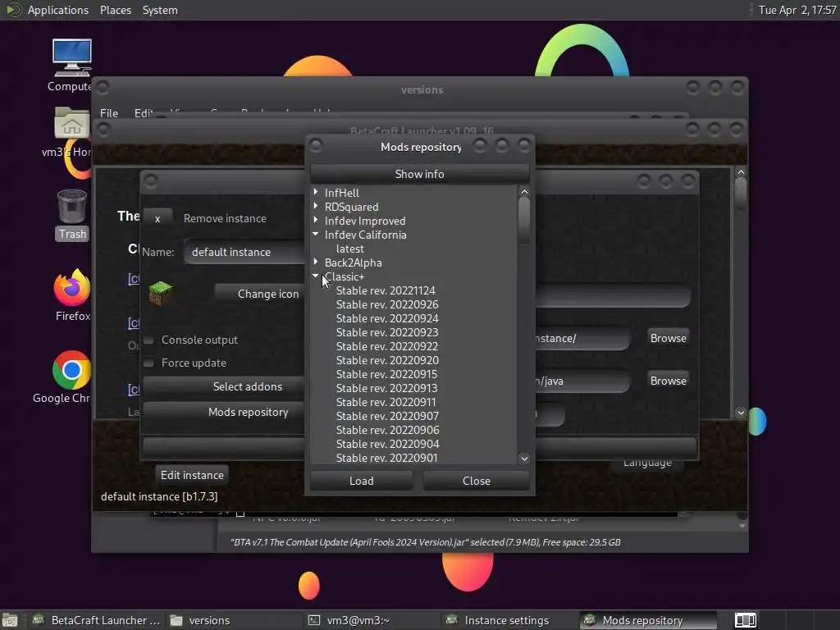Click the Show info button

[x=419, y=174]
